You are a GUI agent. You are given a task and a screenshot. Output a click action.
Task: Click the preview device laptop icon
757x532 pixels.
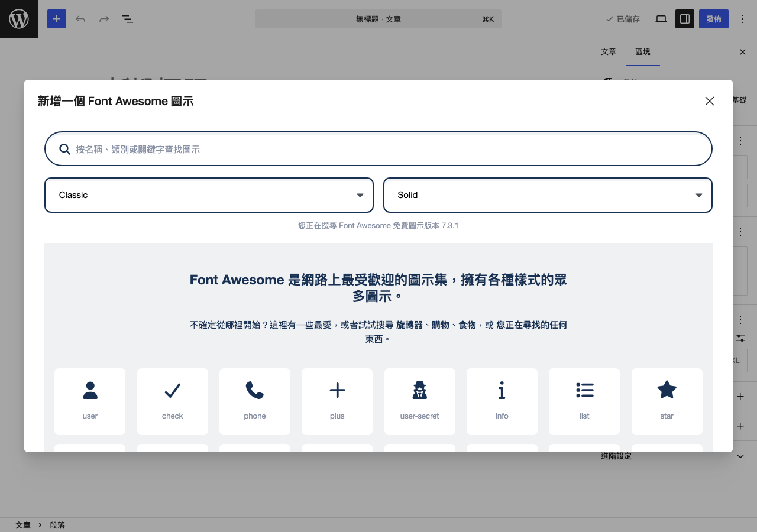coord(661,19)
